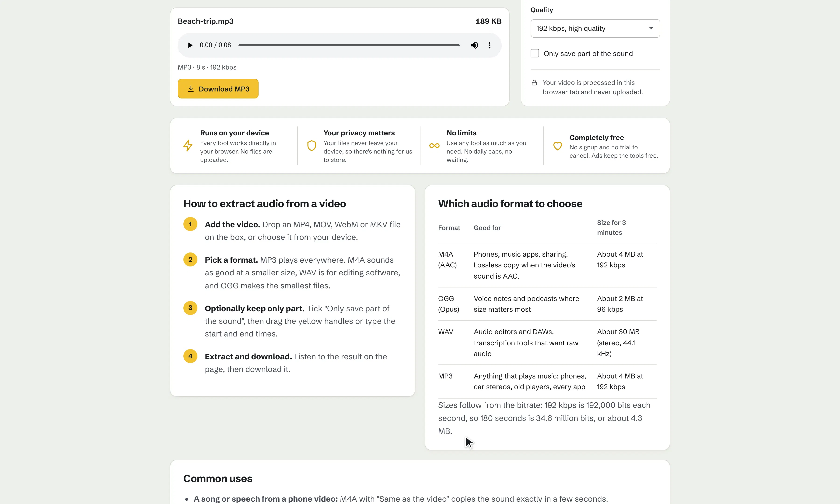840x504 pixels.
Task: Click the step 1 badge 'Add the video'
Action: click(x=190, y=224)
